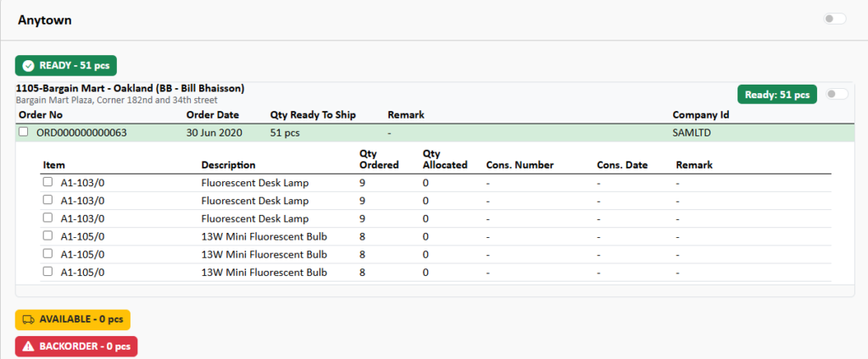This screenshot has height=359, width=868.
Task: Click the Order Date column header
Action: (x=212, y=114)
